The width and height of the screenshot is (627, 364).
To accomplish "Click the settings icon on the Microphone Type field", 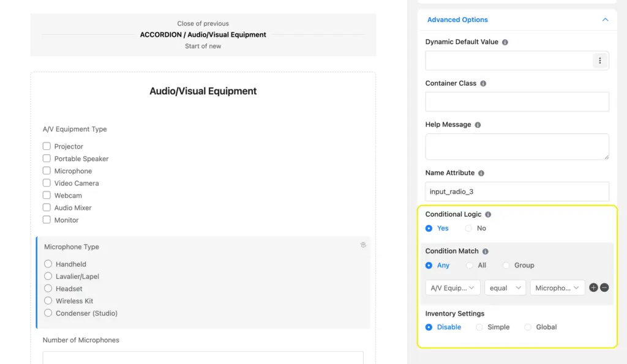I will pos(363,244).
